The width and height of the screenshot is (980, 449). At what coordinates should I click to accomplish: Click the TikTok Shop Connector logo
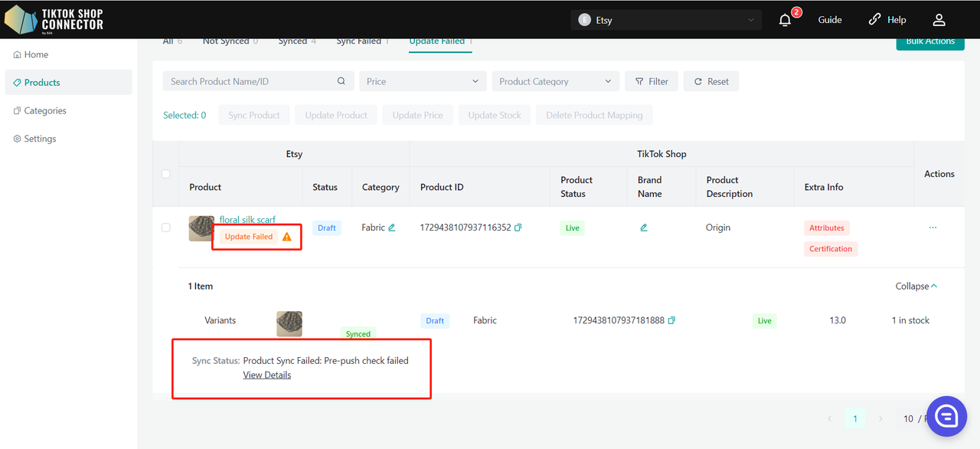[54, 20]
